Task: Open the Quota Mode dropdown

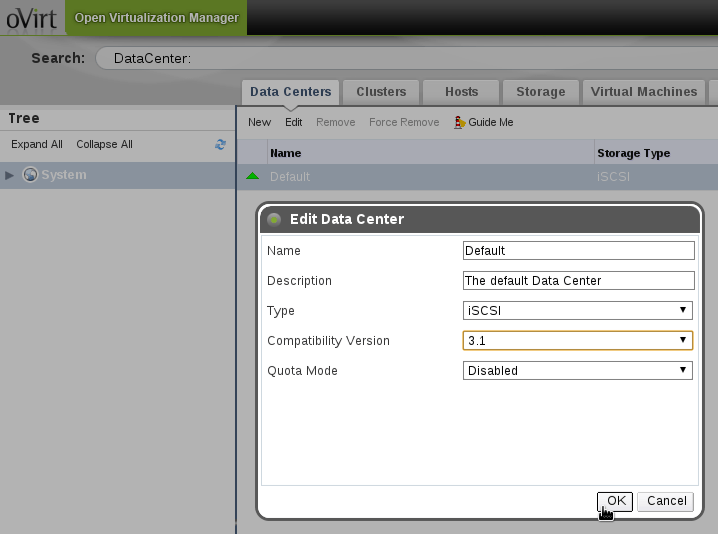Action: [x=578, y=371]
